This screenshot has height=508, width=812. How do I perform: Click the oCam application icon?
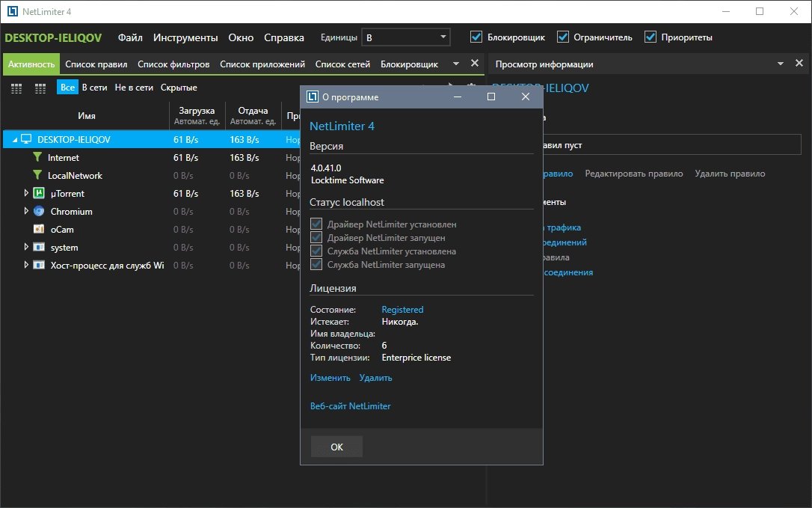[x=39, y=229]
